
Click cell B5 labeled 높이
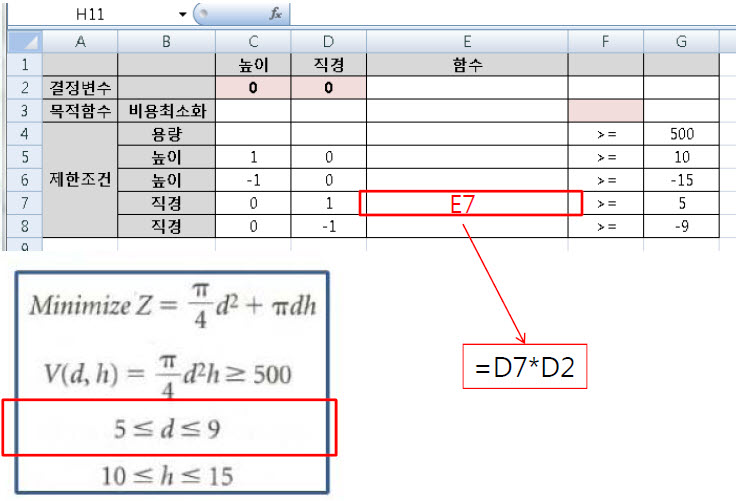click(x=166, y=157)
